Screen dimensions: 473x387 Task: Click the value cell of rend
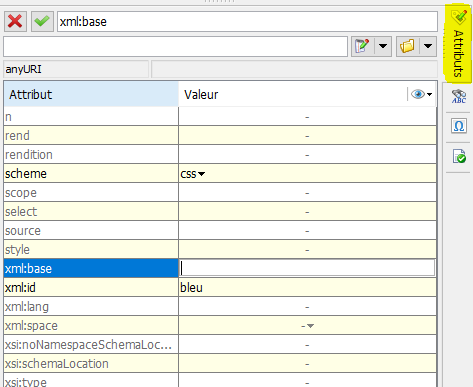point(307,136)
